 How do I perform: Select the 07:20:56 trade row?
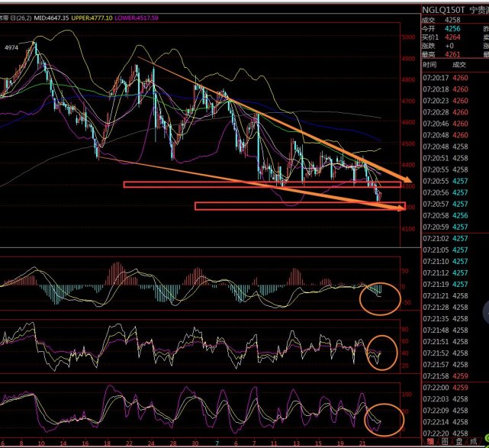click(x=446, y=192)
